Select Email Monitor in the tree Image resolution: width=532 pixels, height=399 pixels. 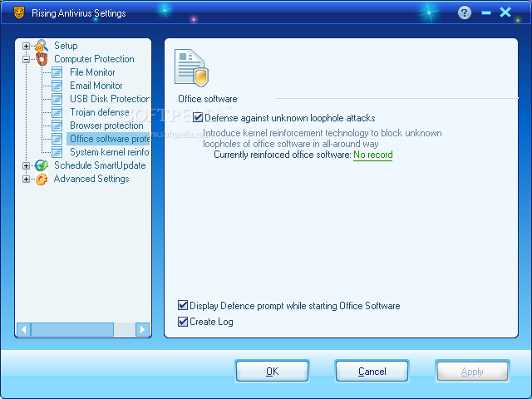[96, 86]
